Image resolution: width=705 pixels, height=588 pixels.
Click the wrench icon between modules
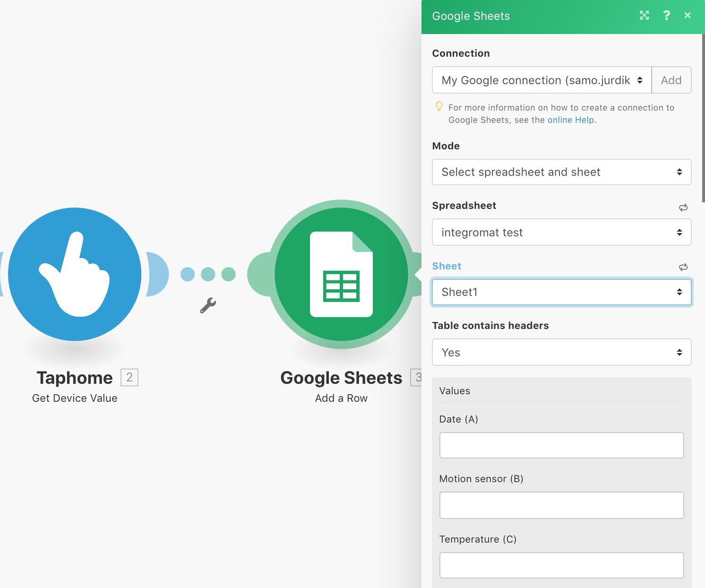(208, 305)
